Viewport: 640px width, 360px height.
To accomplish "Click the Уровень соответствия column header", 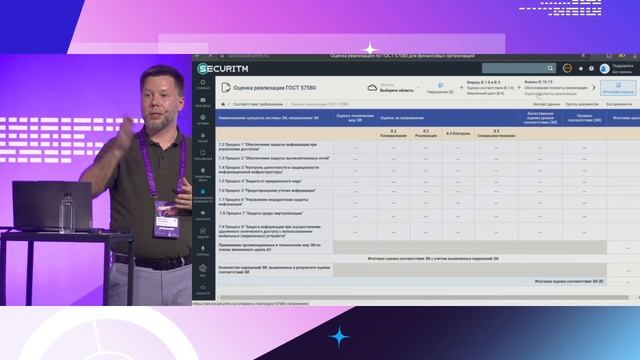I will pos(584,118).
